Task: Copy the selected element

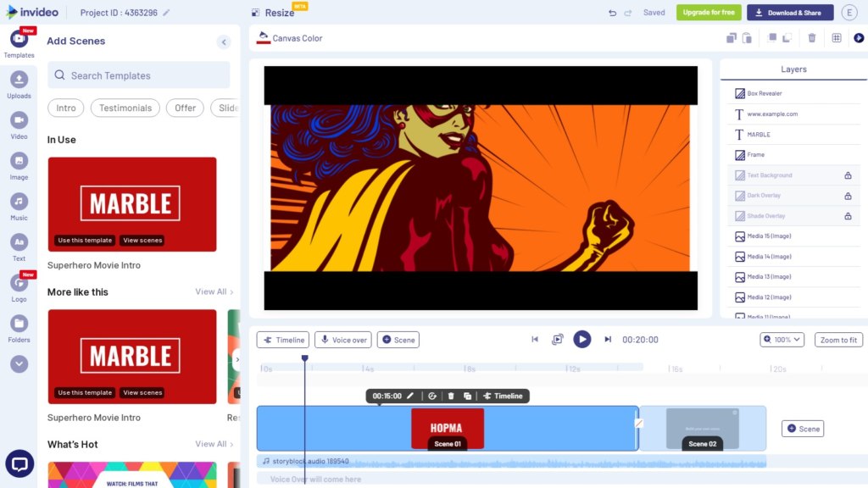Action: coord(732,37)
